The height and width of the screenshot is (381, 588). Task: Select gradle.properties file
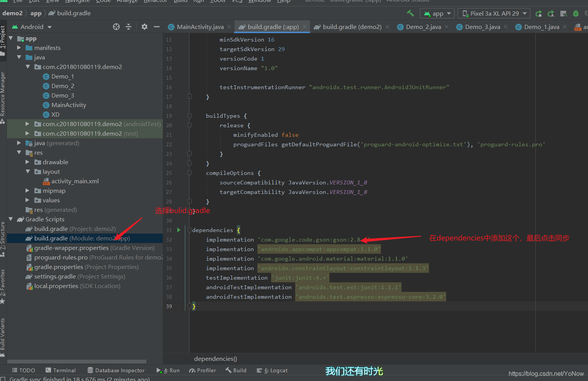pos(82,267)
